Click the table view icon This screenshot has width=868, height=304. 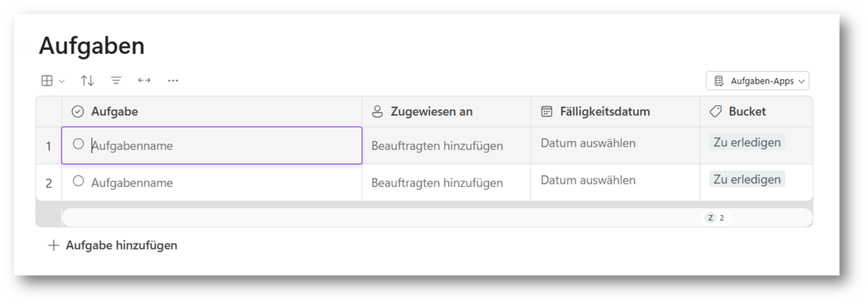[x=46, y=80]
